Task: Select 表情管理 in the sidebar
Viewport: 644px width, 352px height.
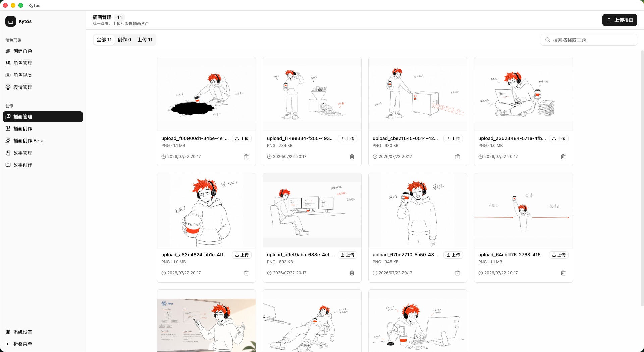Action: click(x=43, y=87)
